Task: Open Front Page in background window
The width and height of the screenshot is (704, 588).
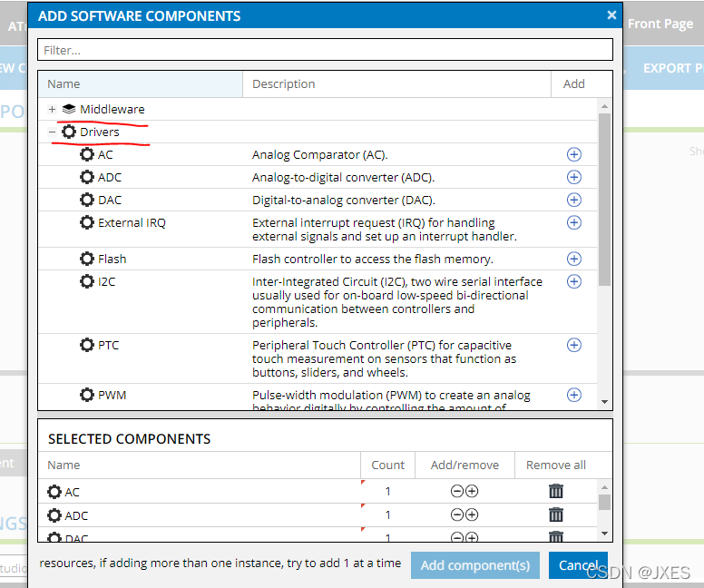Action: 660,24
